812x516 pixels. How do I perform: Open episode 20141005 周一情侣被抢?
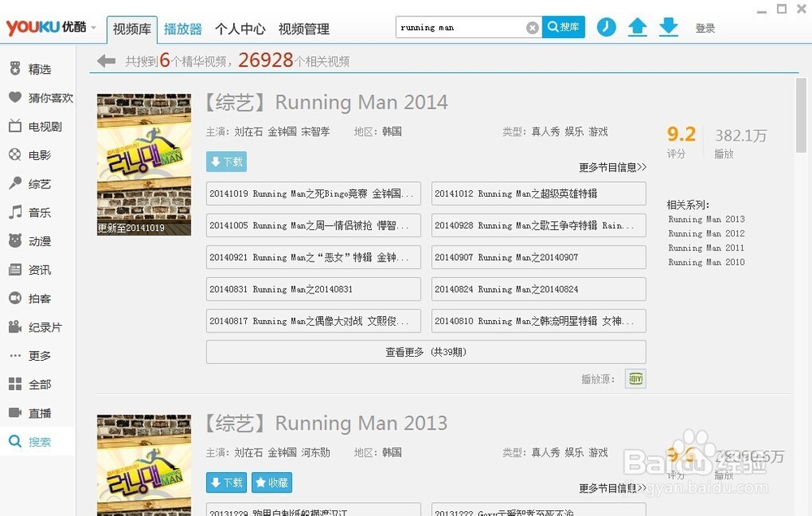coord(313,225)
